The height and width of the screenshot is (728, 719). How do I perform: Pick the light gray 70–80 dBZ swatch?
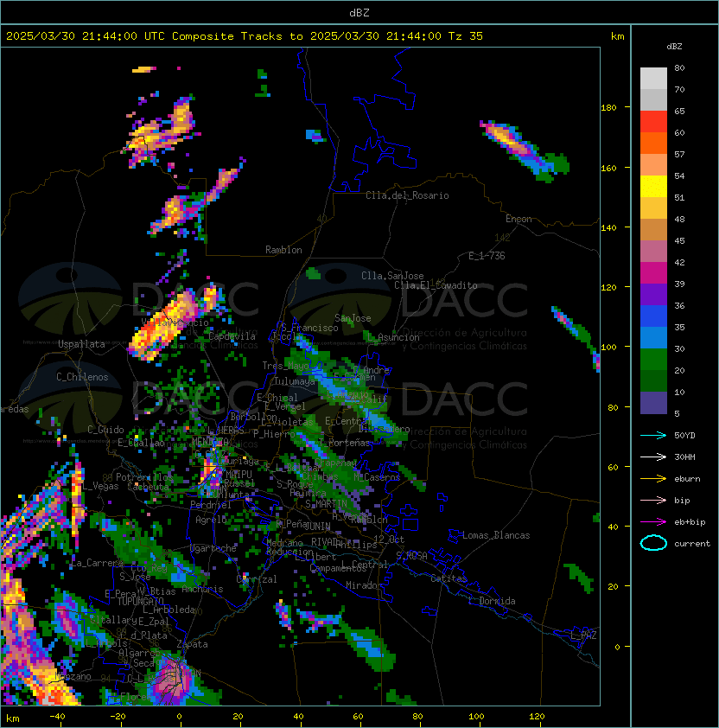coord(653,78)
